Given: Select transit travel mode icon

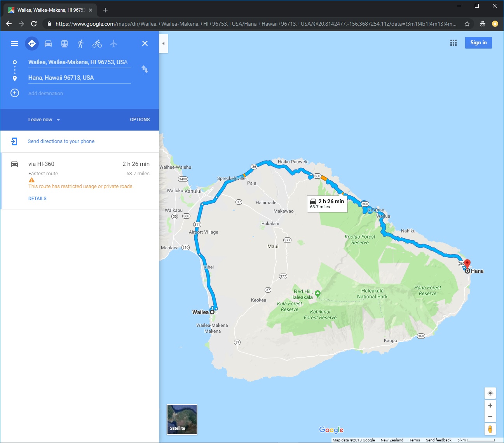Looking at the screenshot, I should [65, 44].
